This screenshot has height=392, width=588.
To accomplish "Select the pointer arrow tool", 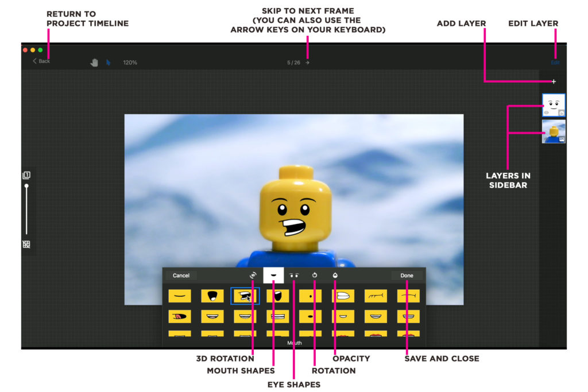I will tap(109, 63).
